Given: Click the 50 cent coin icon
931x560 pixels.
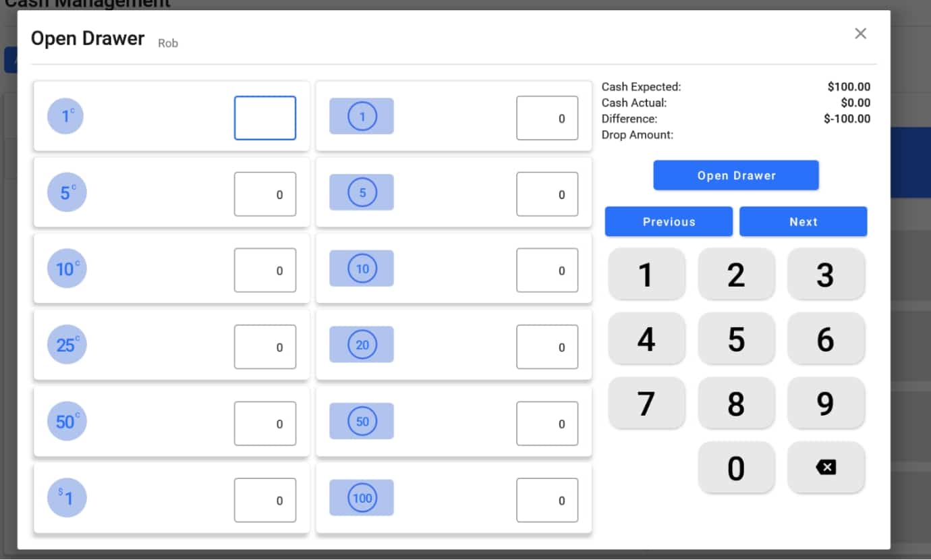Looking at the screenshot, I should (x=67, y=422).
